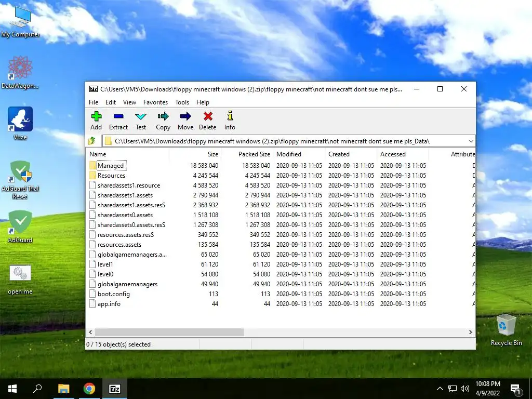Select the sharedassets0.assets file
This screenshot has width=532, height=399.
click(x=125, y=215)
